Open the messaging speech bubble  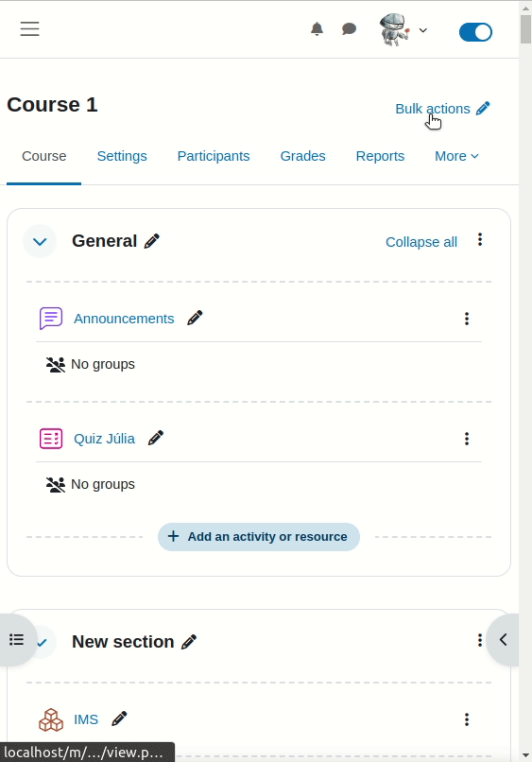349,29
